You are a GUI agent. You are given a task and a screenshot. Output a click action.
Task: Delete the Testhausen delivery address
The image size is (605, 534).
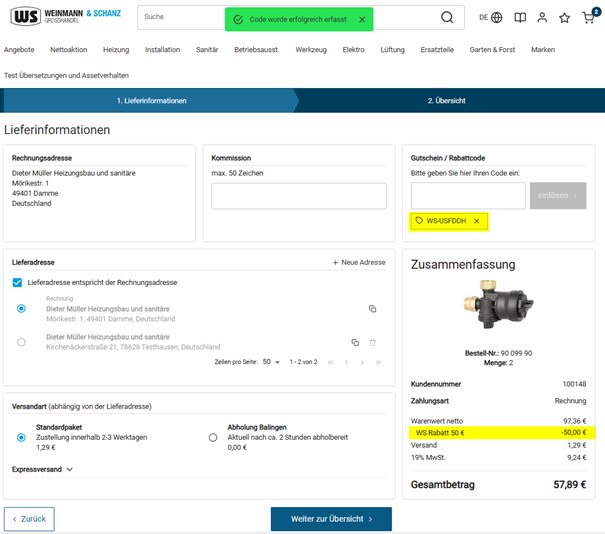tap(373, 342)
